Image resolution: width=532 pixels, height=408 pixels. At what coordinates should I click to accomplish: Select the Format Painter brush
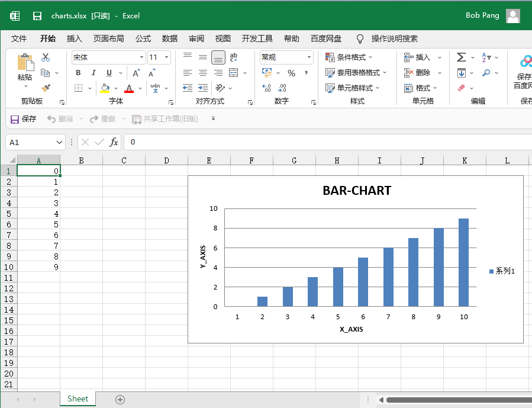46,88
